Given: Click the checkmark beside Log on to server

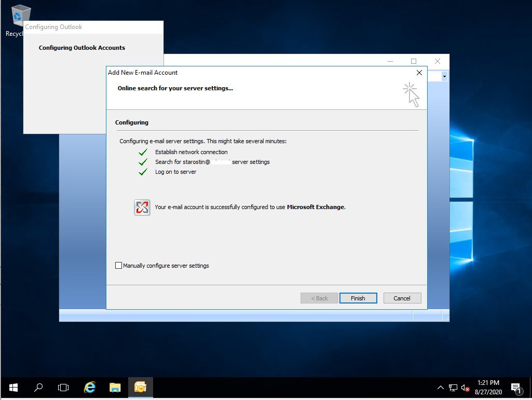Looking at the screenshot, I should point(143,172).
